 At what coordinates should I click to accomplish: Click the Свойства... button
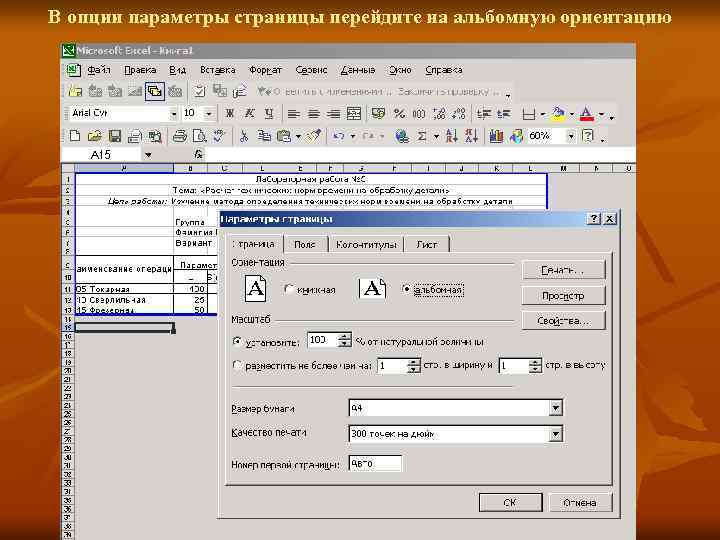(x=563, y=321)
